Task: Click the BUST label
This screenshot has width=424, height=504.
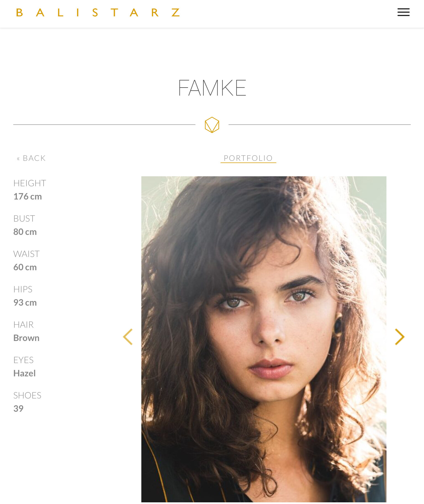Action: click(x=24, y=219)
